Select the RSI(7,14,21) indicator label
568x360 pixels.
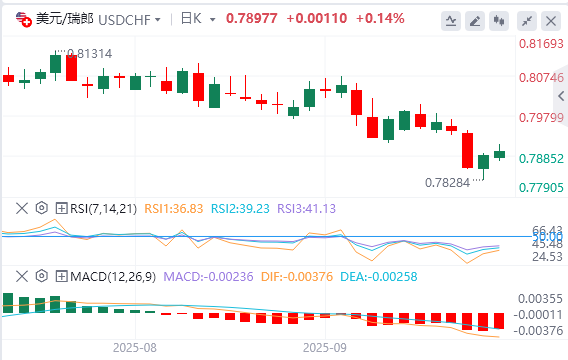click(103, 209)
